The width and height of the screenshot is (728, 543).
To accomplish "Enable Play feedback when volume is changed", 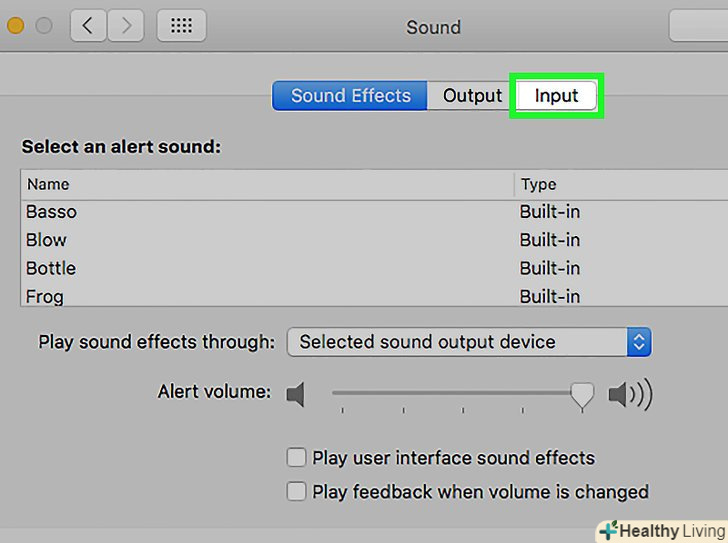I will (296, 492).
